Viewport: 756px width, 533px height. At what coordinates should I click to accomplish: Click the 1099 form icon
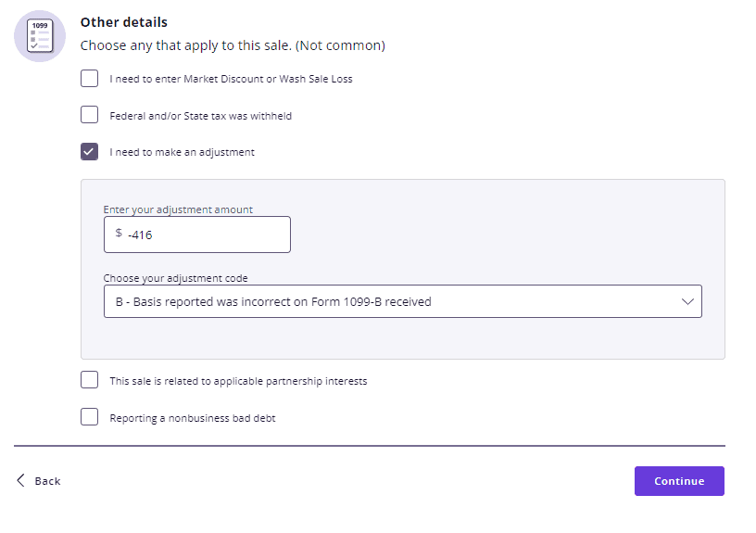[x=40, y=36]
